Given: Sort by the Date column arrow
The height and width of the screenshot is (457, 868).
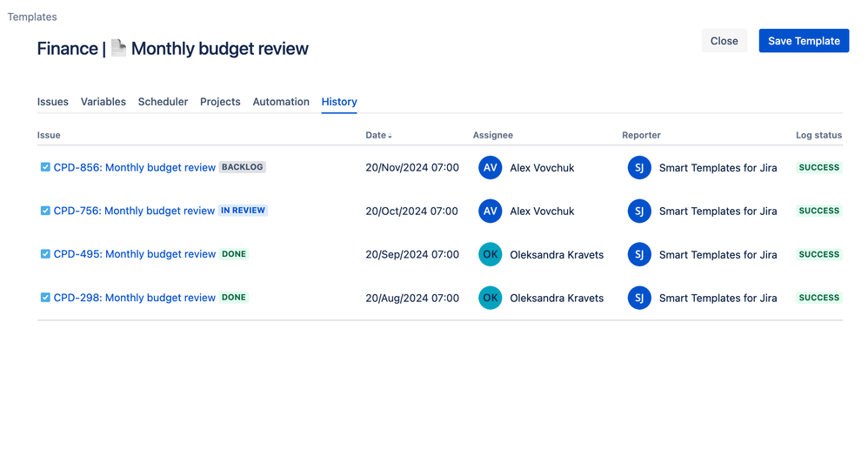Looking at the screenshot, I should pyautogui.click(x=390, y=136).
